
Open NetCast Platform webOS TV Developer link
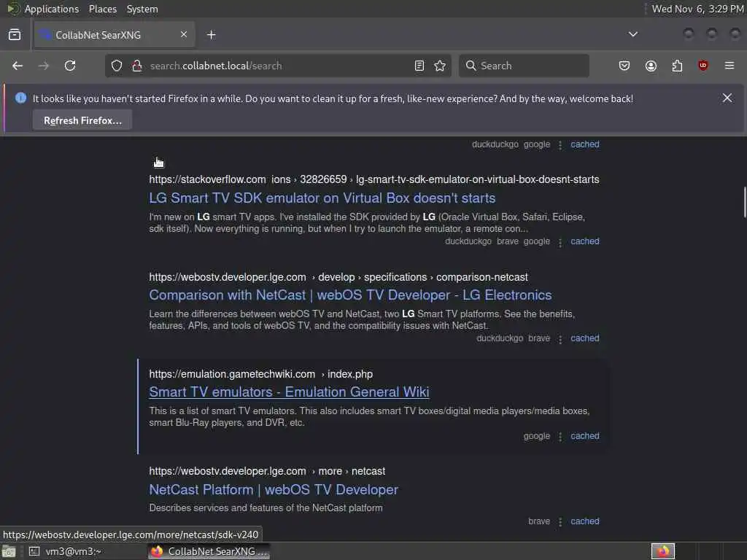click(x=274, y=489)
